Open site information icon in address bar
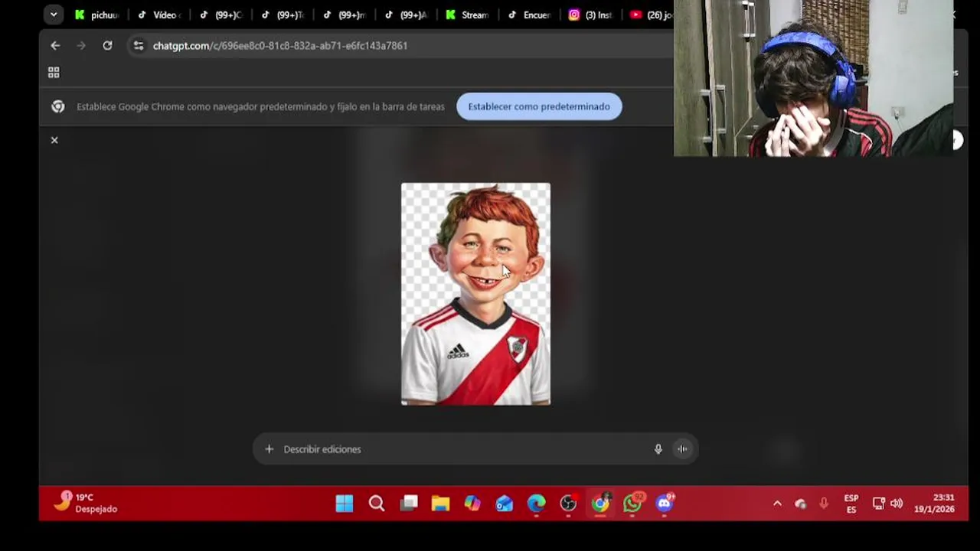 pos(138,46)
